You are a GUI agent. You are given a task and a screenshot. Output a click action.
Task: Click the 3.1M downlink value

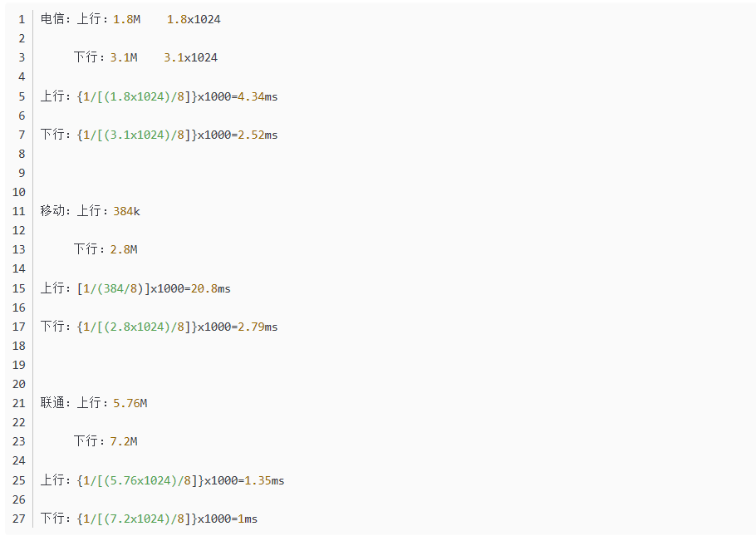pyautogui.click(x=124, y=57)
